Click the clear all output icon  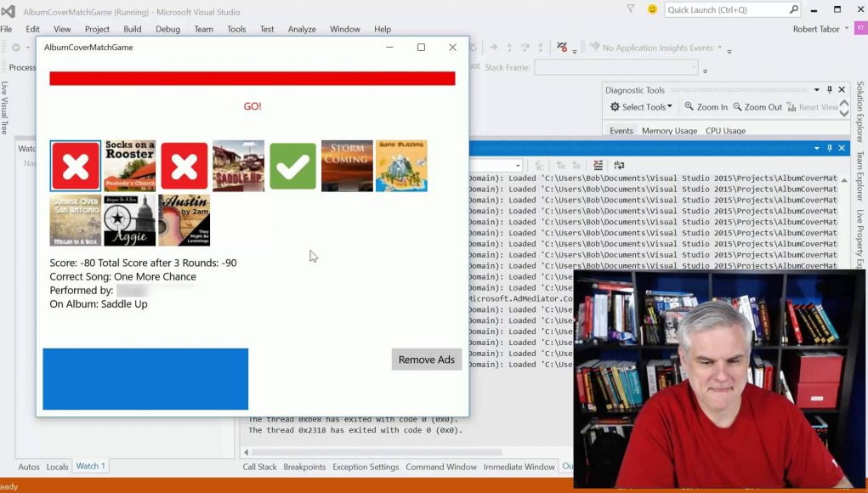click(x=598, y=165)
